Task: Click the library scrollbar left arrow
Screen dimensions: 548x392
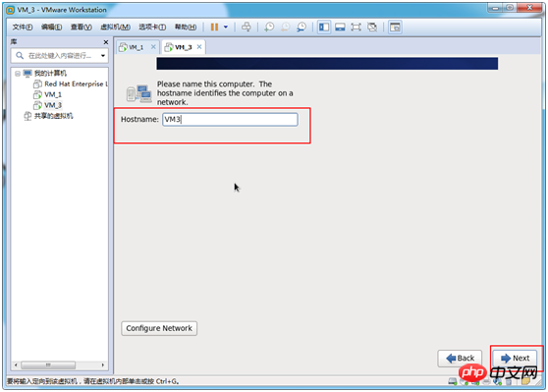Action: point(16,365)
